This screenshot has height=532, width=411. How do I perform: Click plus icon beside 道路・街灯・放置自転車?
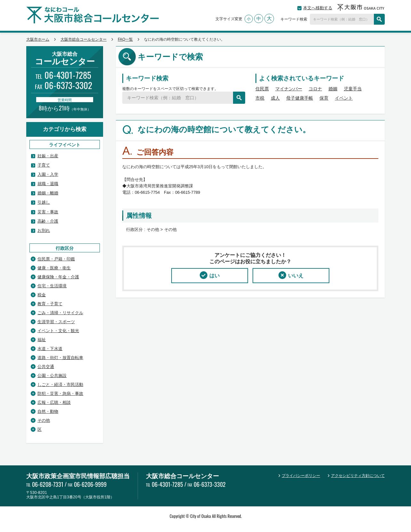[33, 357]
